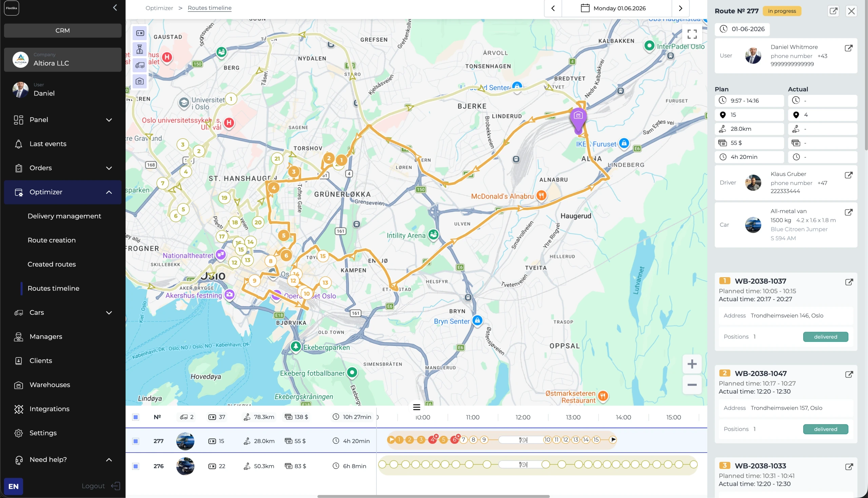The image size is (868, 498).
Task: Click the Optimizer breadcrumb
Action: [159, 8]
